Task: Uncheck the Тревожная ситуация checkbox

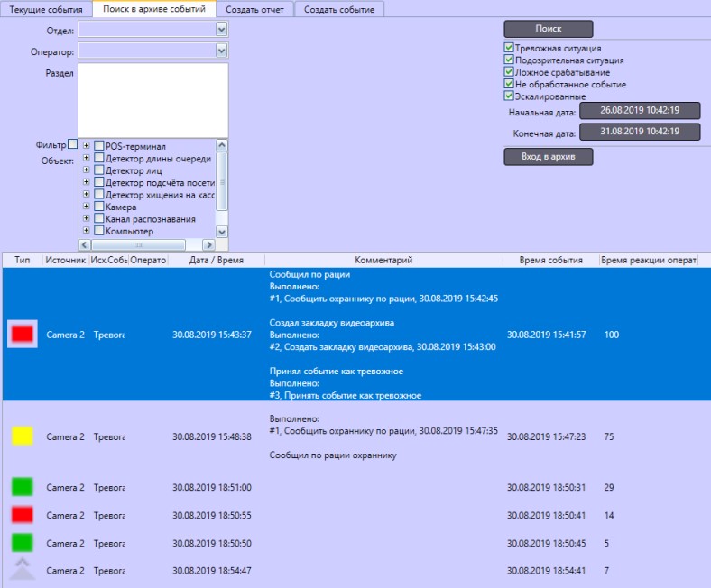Action: [509, 48]
